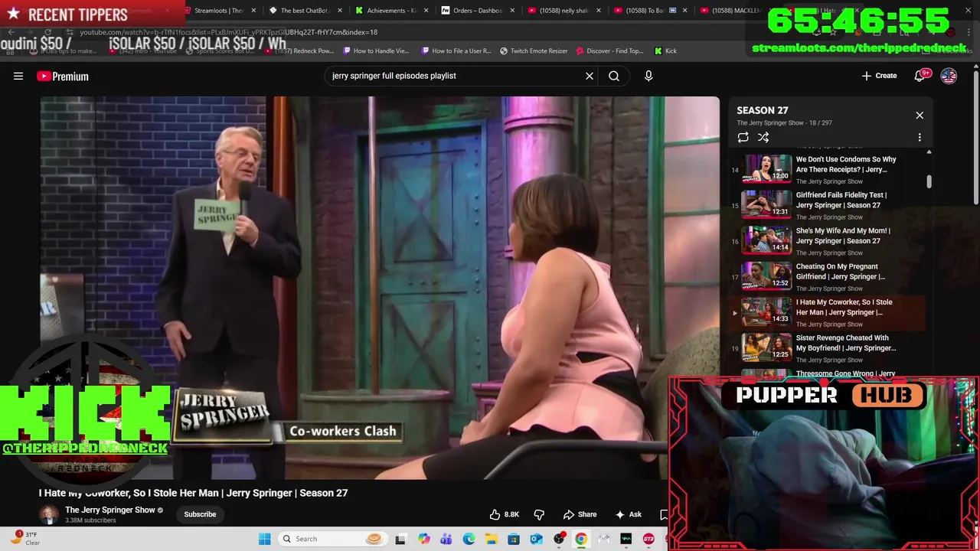Select 'I Hate My Coworker' playlist entry
The width and height of the screenshot is (980, 551).
coord(827,311)
